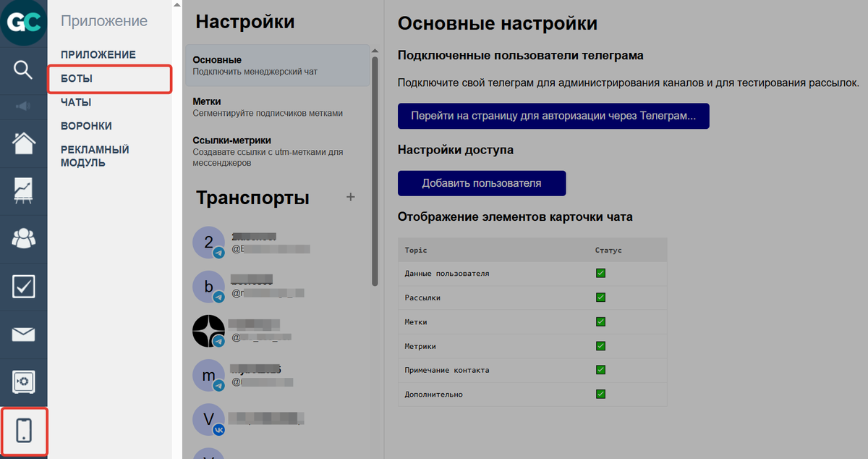Select ВОРОНКИ in the sidebar menu
The width and height of the screenshot is (868, 459).
point(85,125)
